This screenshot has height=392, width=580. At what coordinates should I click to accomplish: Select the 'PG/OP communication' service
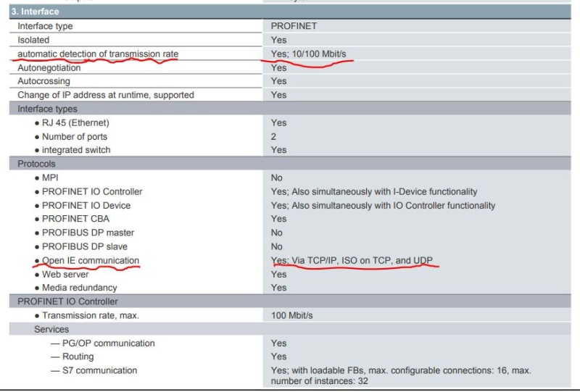click(x=108, y=343)
